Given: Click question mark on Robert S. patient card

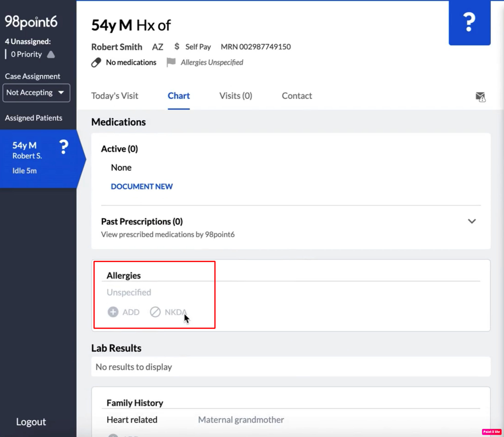Looking at the screenshot, I should point(64,147).
